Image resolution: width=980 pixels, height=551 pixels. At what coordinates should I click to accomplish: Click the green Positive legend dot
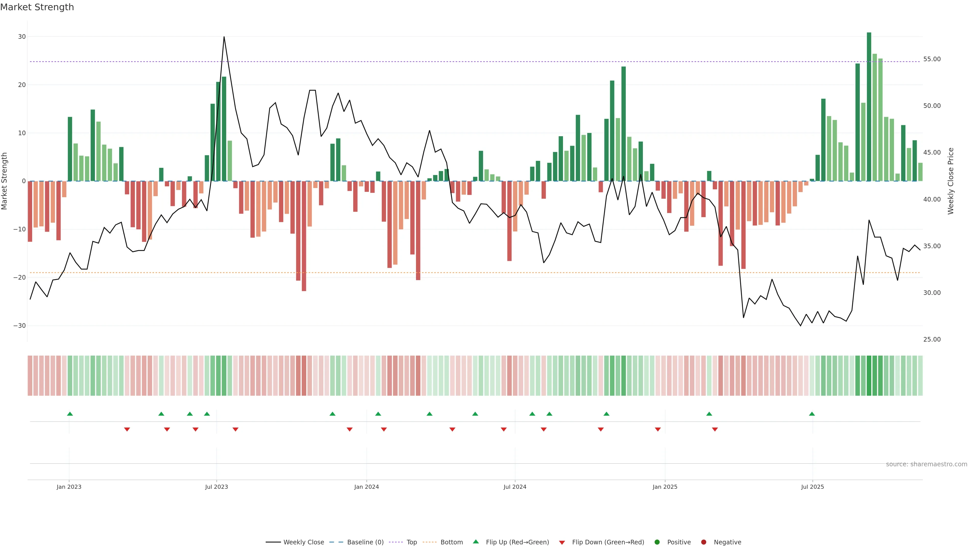tap(657, 542)
